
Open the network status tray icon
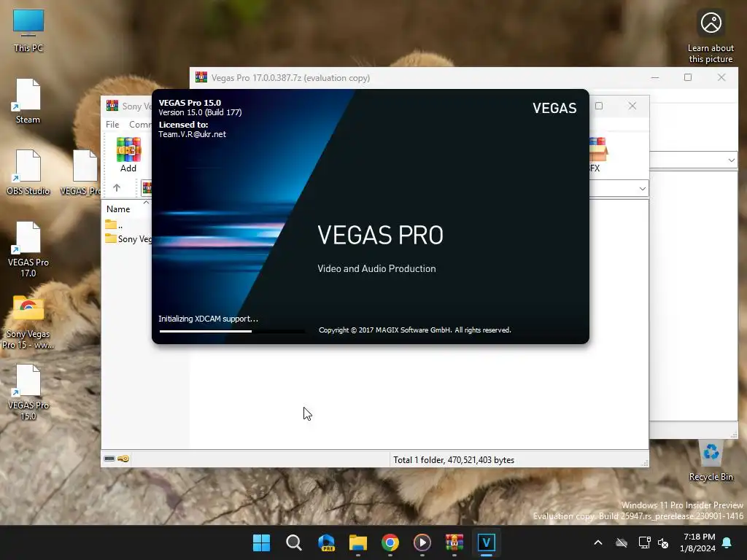(x=644, y=542)
